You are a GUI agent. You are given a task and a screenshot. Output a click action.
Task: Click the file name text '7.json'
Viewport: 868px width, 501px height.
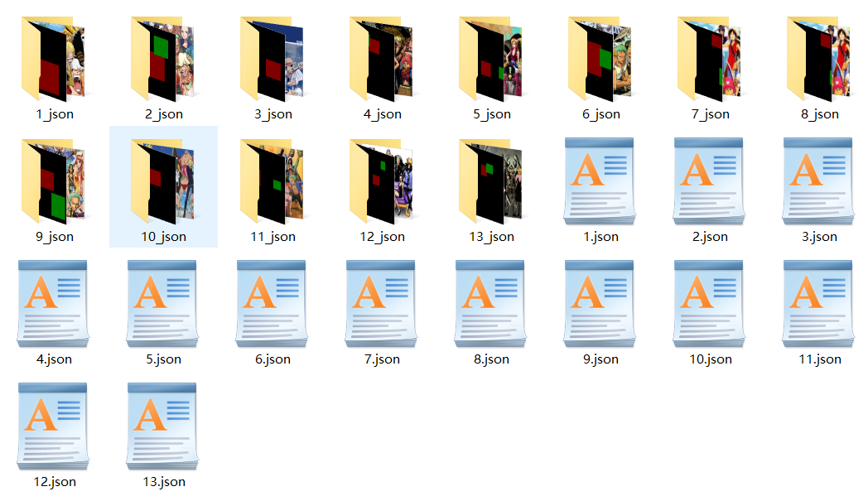pos(383,359)
